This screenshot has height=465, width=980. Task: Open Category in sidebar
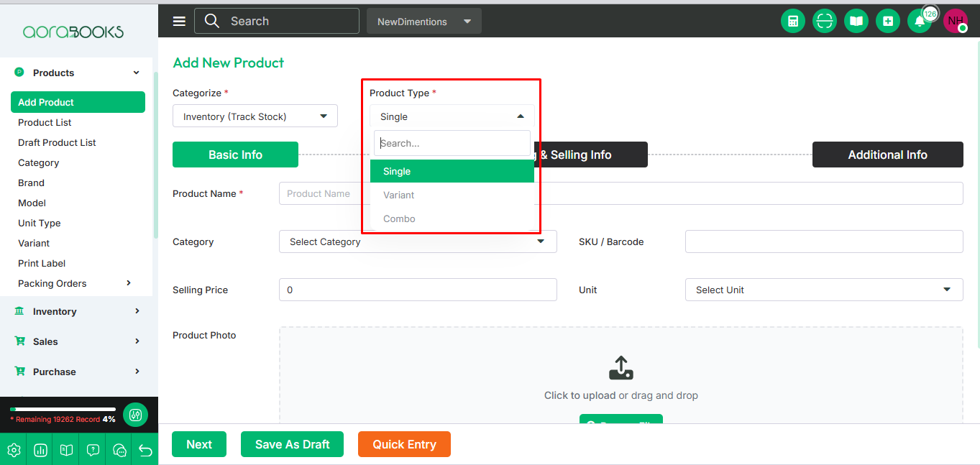[39, 162]
